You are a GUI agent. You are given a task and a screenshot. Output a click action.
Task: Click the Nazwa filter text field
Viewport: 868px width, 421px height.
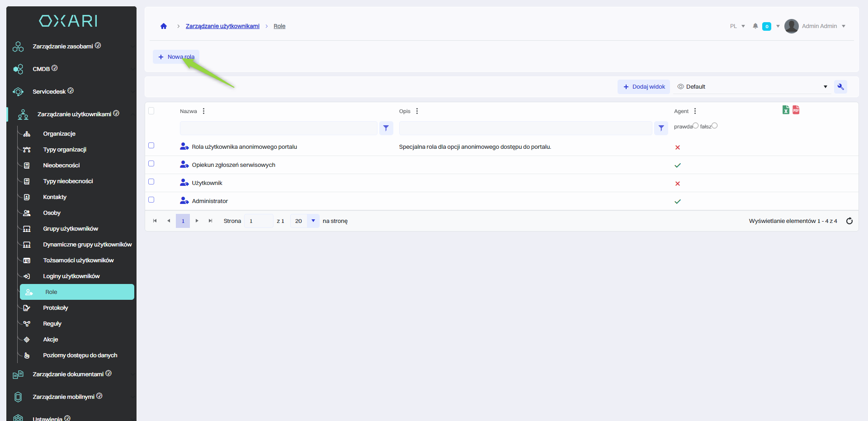(x=278, y=128)
